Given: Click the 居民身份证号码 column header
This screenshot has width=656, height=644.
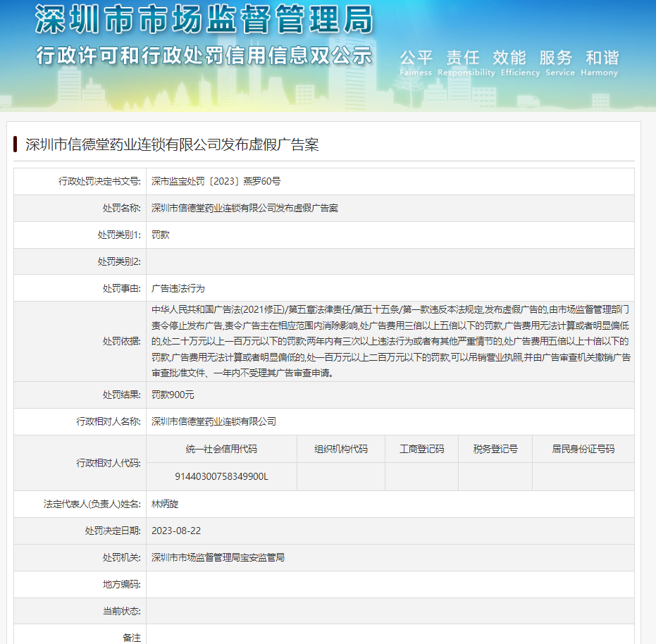Looking at the screenshot, I should point(583,449).
